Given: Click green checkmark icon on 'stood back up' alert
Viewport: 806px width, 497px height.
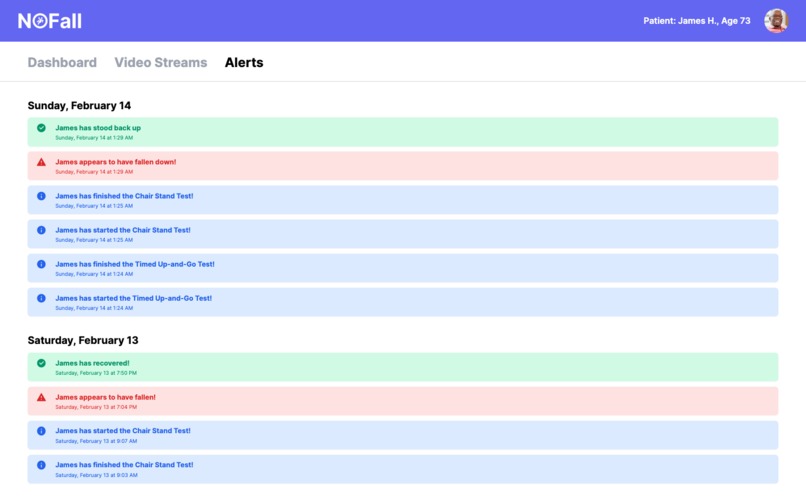Looking at the screenshot, I should pyautogui.click(x=41, y=127).
